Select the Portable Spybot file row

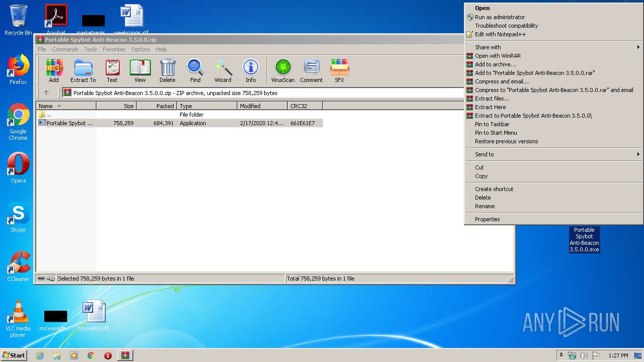[x=180, y=123]
